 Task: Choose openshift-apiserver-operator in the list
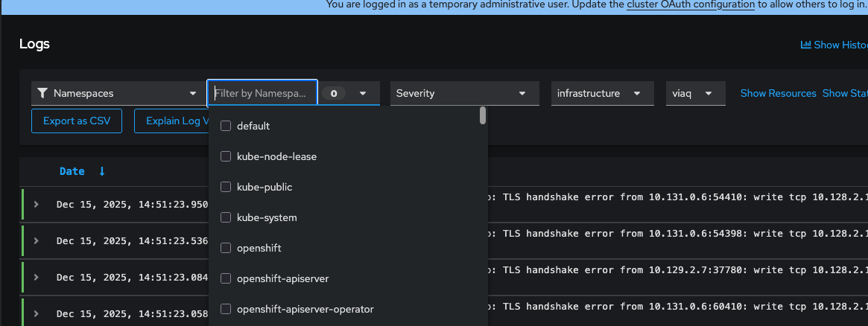click(x=305, y=309)
